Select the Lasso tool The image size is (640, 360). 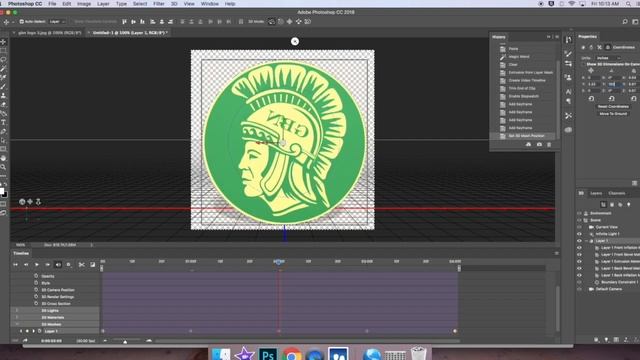coord(3,60)
